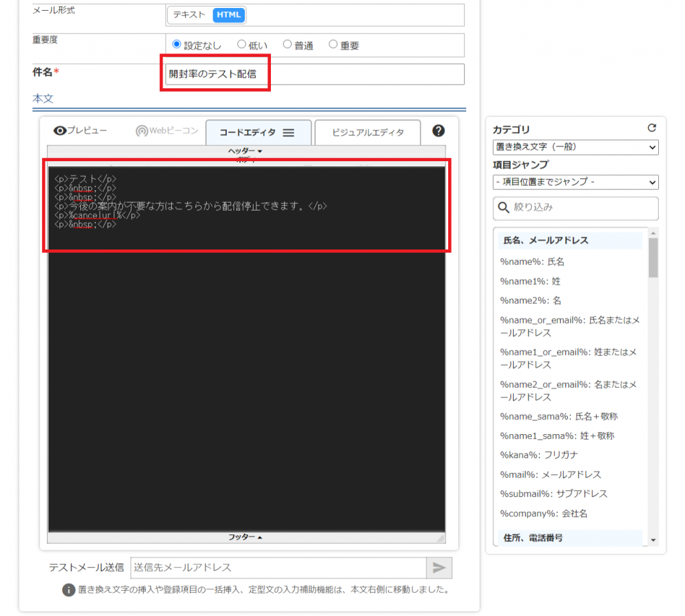Screen dimensions: 685x616
Task: Click the resize grip of code editor
Action: (x=441, y=538)
